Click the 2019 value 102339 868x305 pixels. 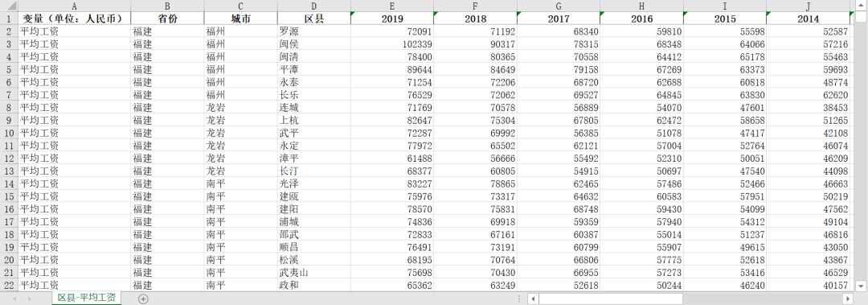[x=392, y=43]
